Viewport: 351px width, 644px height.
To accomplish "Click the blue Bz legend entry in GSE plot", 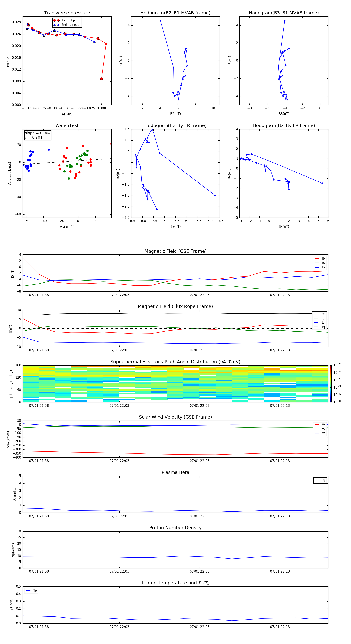I will [x=320, y=267].
